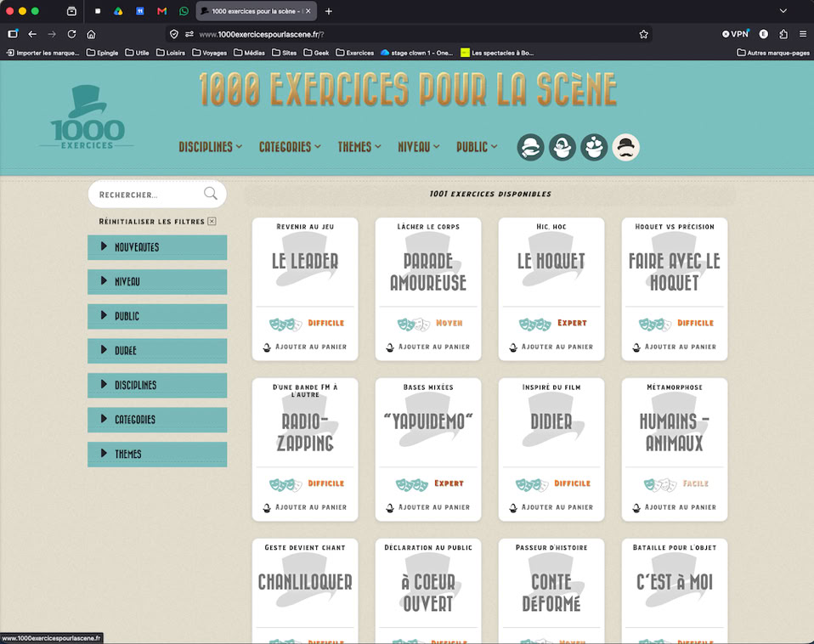The width and height of the screenshot is (814, 644).
Task: Reload the page with refresh icon
Action: pos(71,34)
